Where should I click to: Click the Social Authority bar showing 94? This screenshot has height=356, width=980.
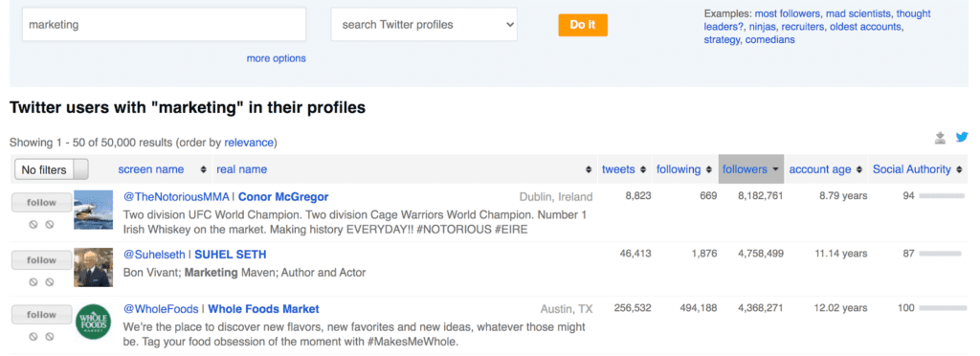pos(942,196)
